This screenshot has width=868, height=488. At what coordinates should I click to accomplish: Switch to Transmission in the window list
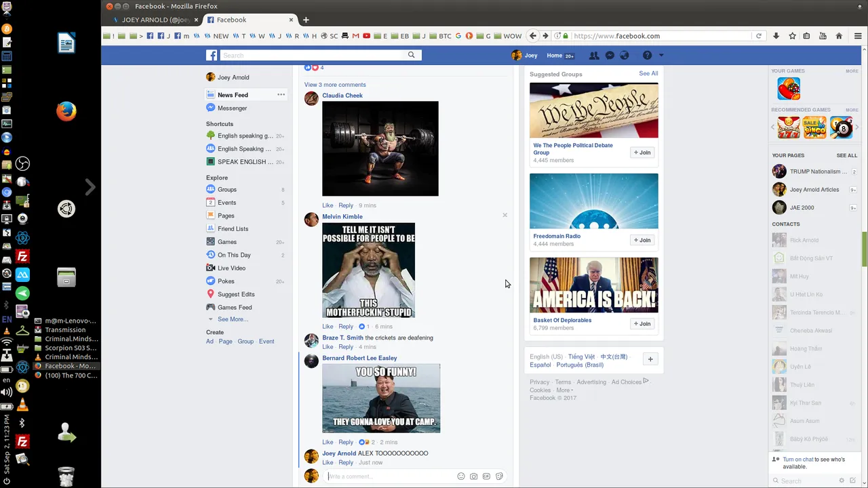coord(65,330)
